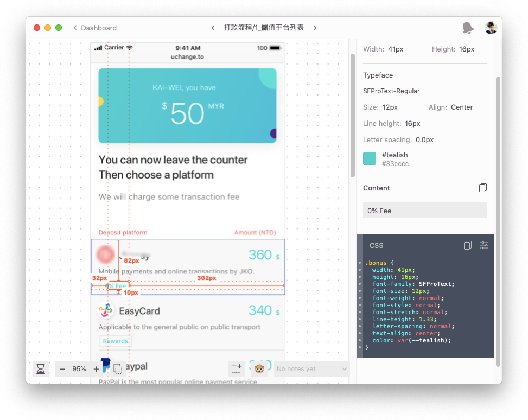528x420 pixels.
Task: Select the Rewards tag on canvas
Action: [x=115, y=341]
